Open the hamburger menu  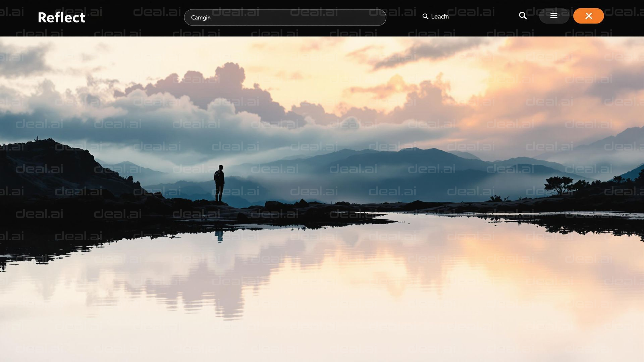coord(554,16)
